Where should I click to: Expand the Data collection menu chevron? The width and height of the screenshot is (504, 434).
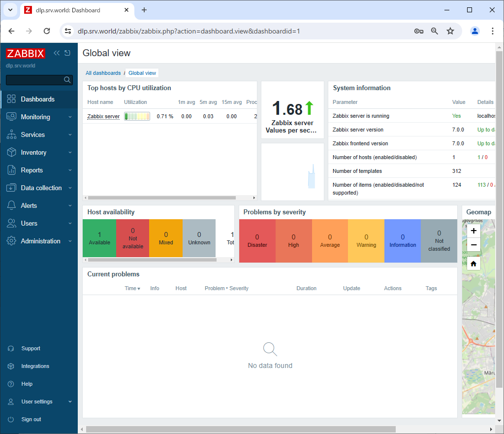[x=70, y=188]
